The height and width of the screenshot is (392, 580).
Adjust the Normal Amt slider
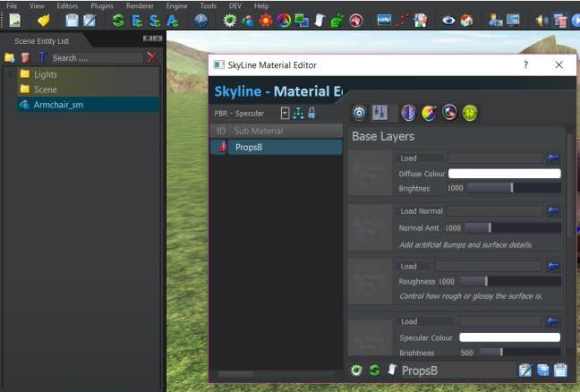pyautogui.click(x=513, y=228)
